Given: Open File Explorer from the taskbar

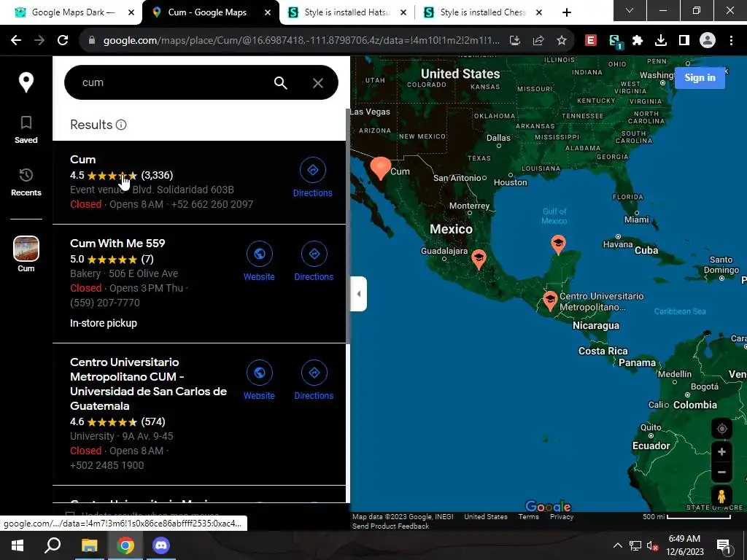Looking at the screenshot, I should (89, 545).
